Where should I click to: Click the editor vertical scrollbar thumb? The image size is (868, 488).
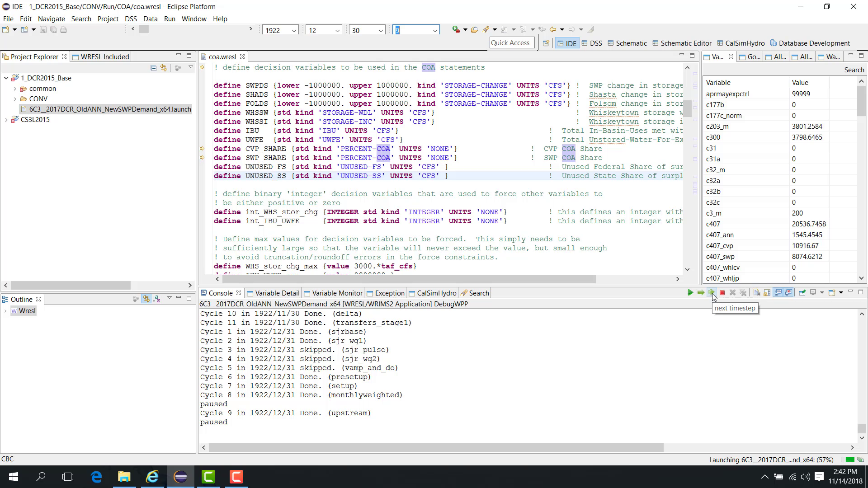pyautogui.click(x=687, y=108)
